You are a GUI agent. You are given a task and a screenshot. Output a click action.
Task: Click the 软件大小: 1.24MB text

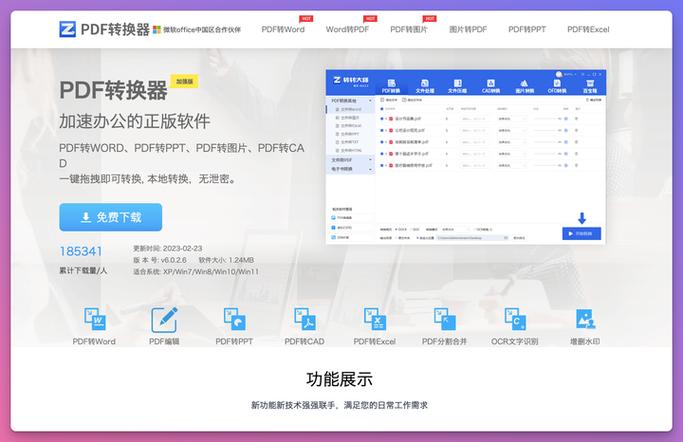226,260
